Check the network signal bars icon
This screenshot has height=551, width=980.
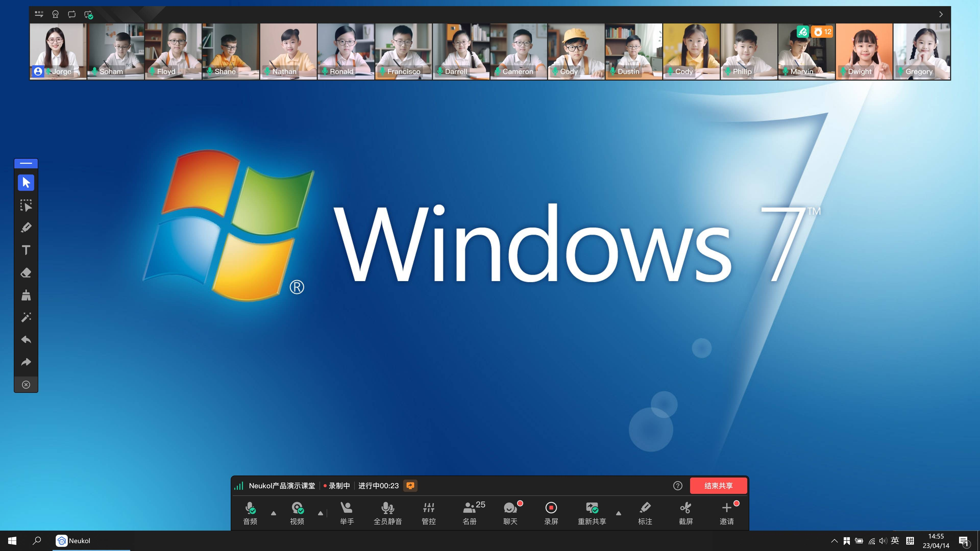click(x=239, y=486)
